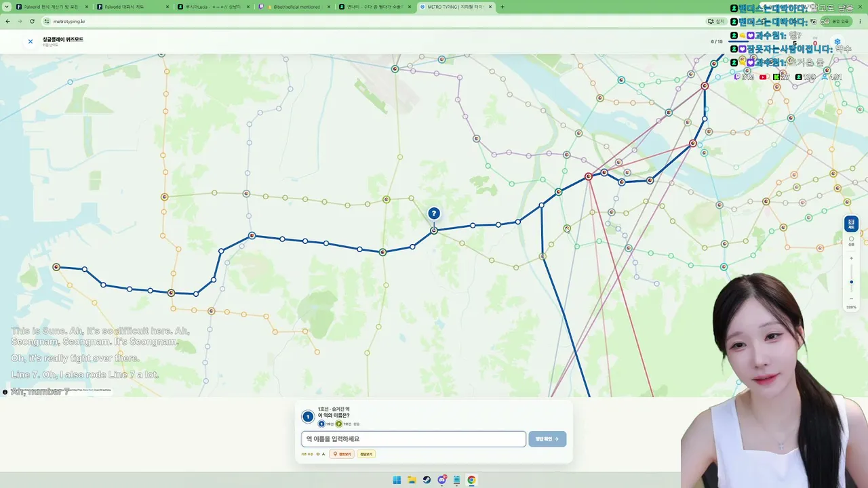The width and height of the screenshot is (868, 488).
Task: Reload the metrotyping.kr page
Action: [x=32, y=21]
